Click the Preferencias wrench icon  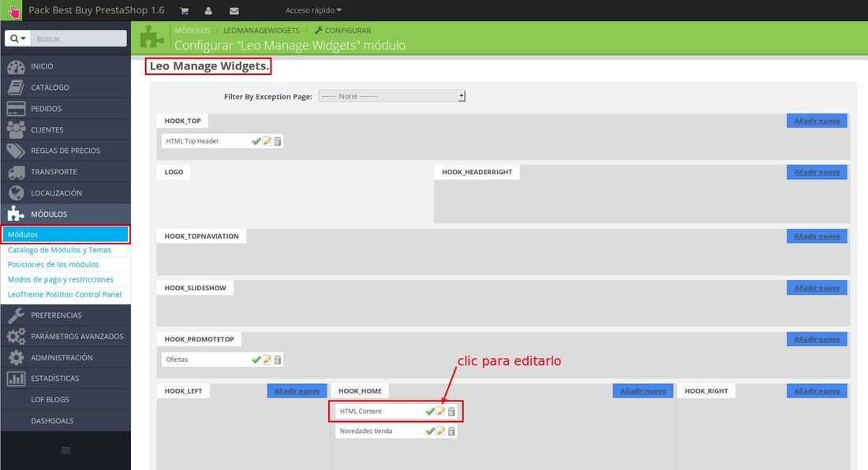16,315
